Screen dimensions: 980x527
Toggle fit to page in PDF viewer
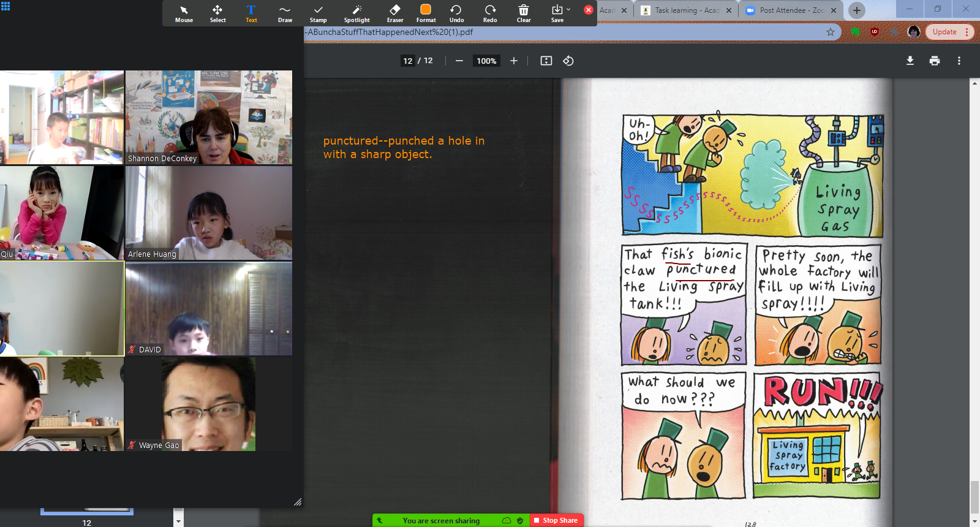546,61
